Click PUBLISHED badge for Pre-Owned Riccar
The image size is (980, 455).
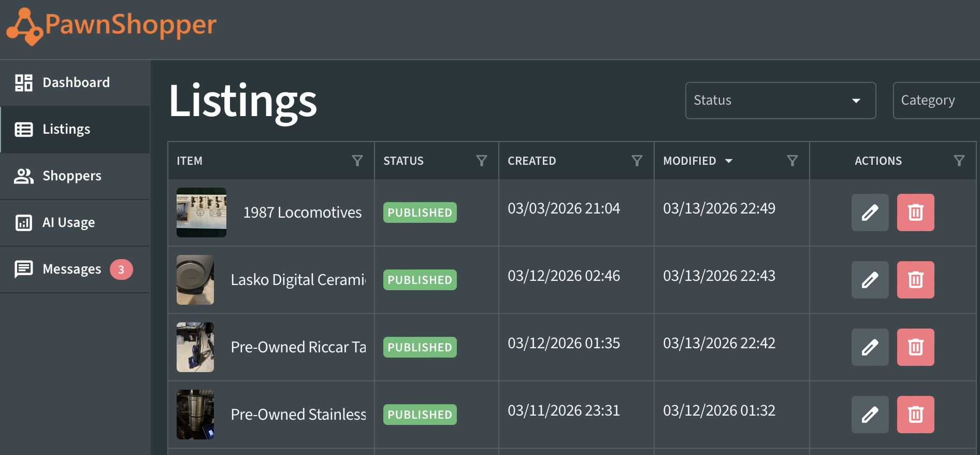click(x=420, y=347)
